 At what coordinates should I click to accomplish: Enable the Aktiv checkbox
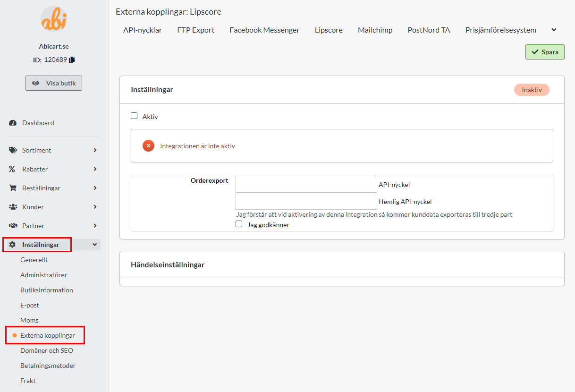click(x=134, y=115)
